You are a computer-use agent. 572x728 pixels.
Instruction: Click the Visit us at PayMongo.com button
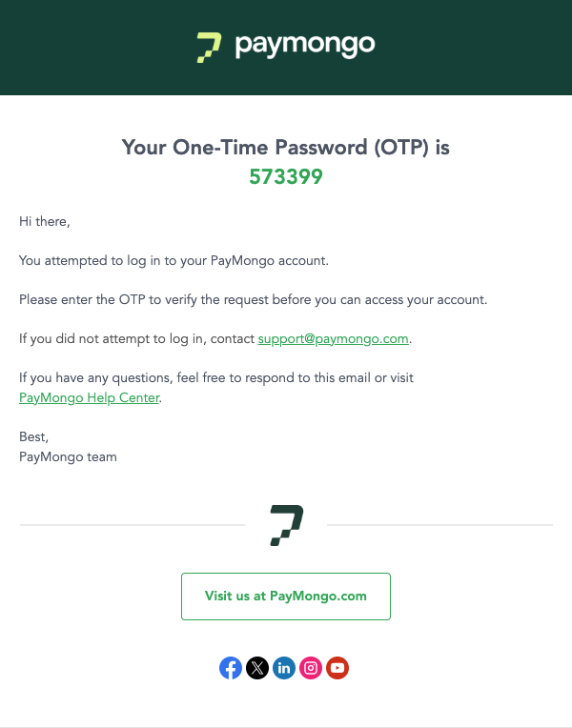(286, 597)
